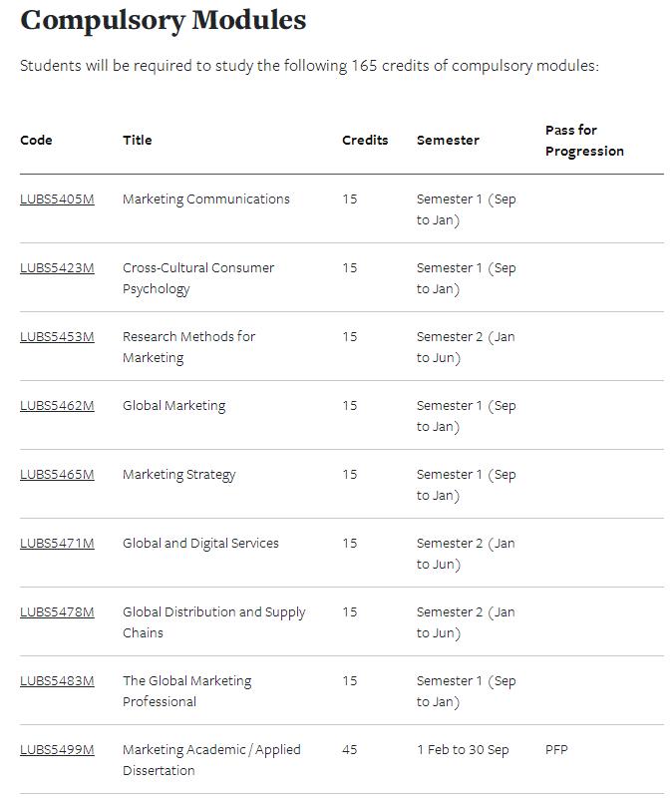
Task: Click the Code column header
Action: [36, 141]
